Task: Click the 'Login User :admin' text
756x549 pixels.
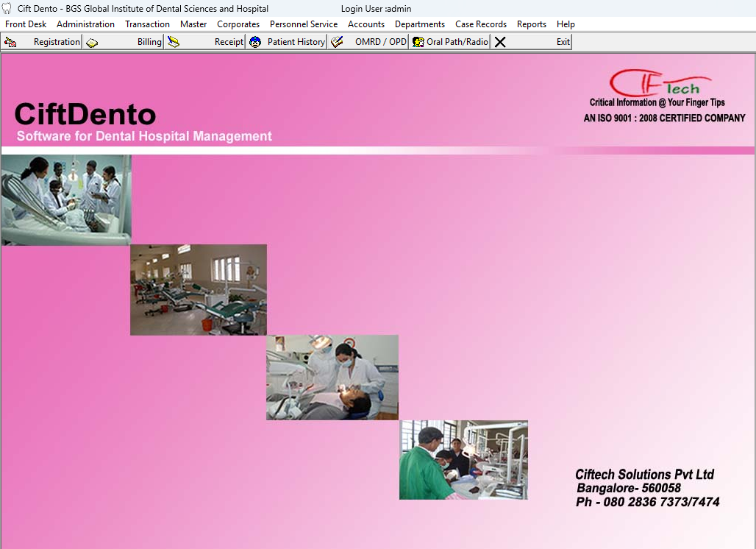Action: (x=376, y=9)
